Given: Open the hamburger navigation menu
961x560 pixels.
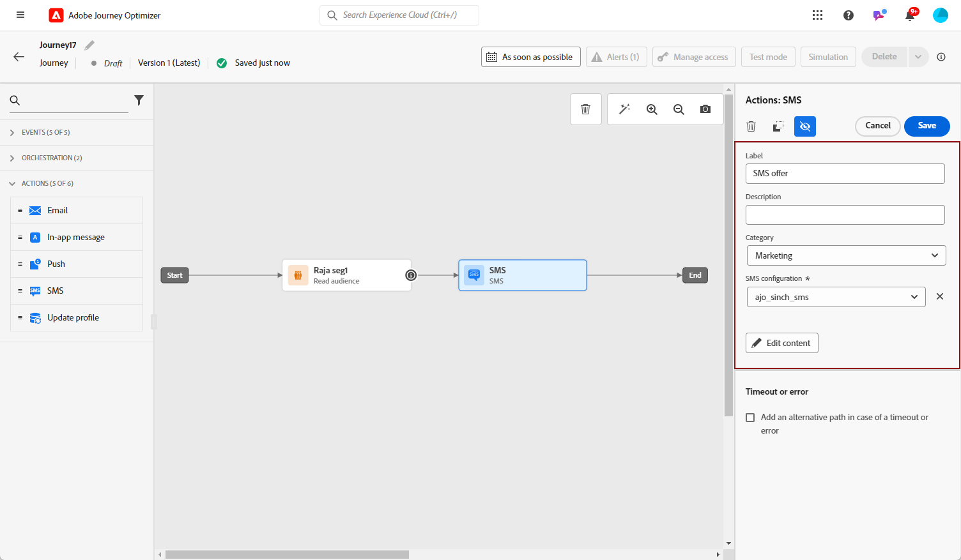Looking at the screenshot, I should pyautogui.click(x=20, y=15).
